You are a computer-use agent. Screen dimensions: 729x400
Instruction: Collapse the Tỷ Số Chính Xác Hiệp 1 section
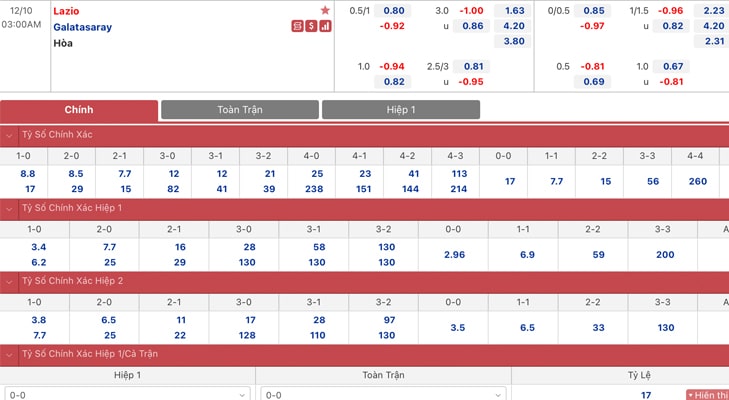tap(9, 209)
